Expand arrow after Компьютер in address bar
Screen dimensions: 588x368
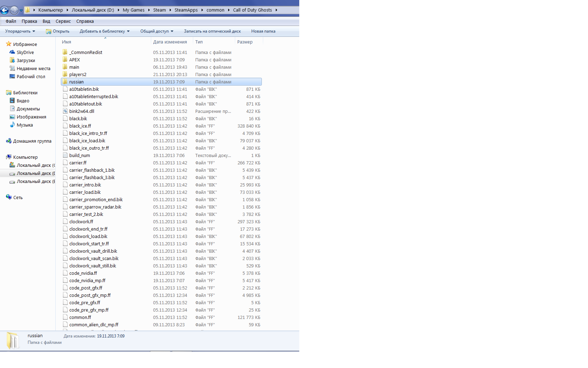click(x=67, y=10)
